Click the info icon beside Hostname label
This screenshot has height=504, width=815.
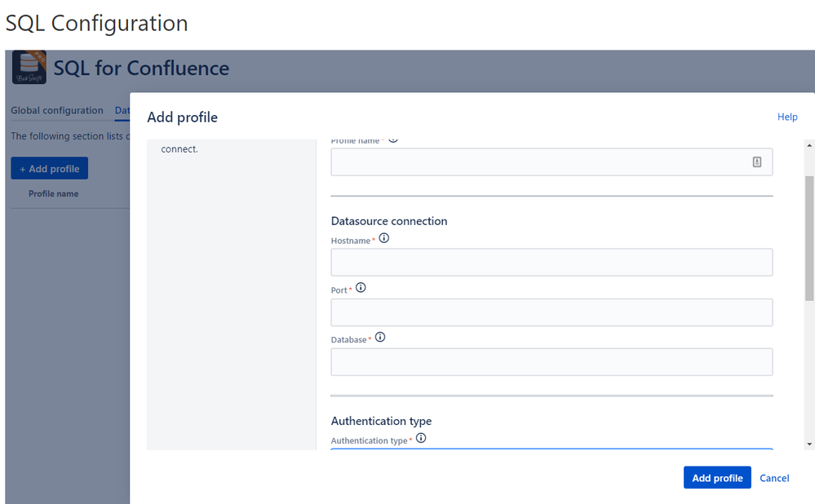point(384,239)
